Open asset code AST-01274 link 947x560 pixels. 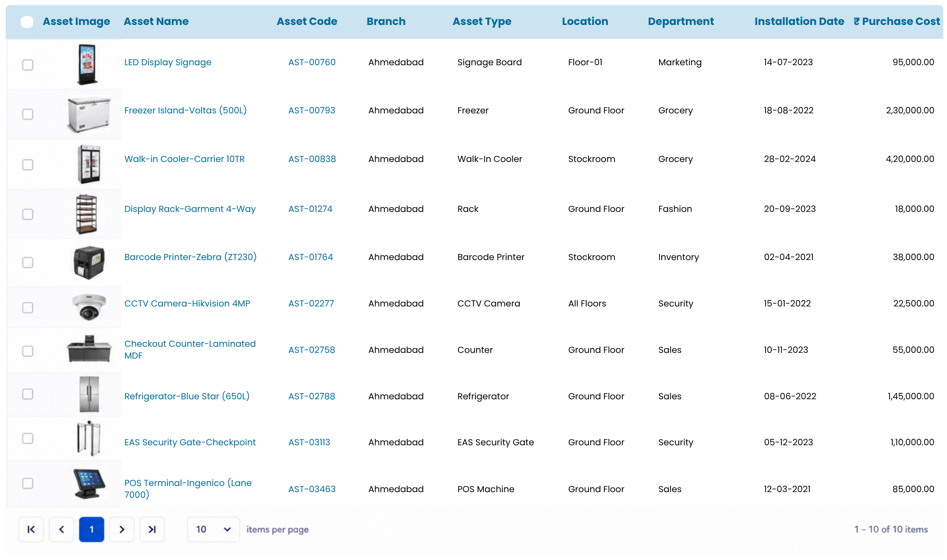coord(310,209)
